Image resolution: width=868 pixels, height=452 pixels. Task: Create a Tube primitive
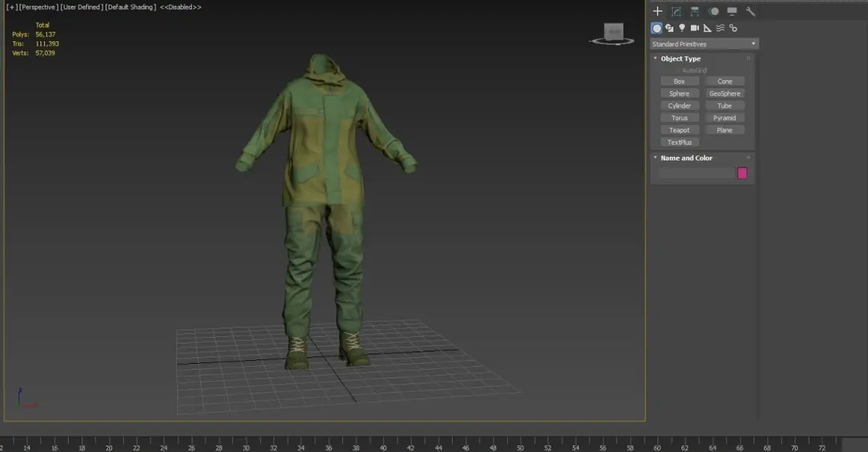tap(725, 106)
